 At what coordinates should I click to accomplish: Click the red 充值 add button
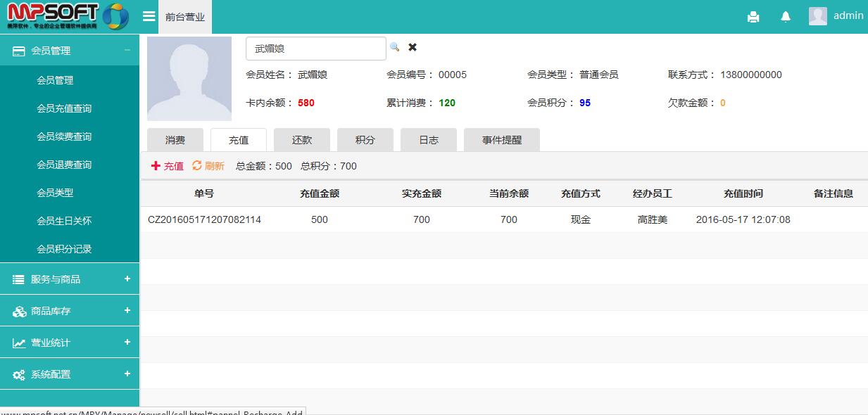[x=168, y=166]
